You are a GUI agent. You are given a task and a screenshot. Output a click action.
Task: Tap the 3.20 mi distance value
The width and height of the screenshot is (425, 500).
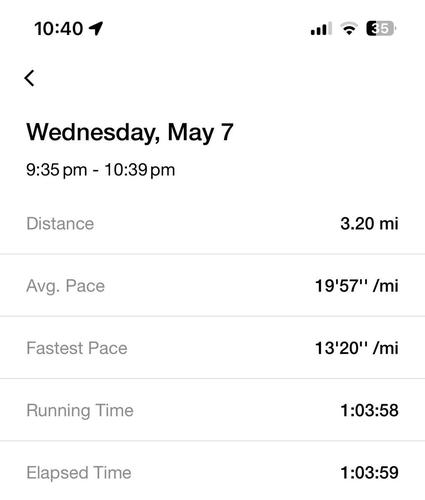click(369, 223)
